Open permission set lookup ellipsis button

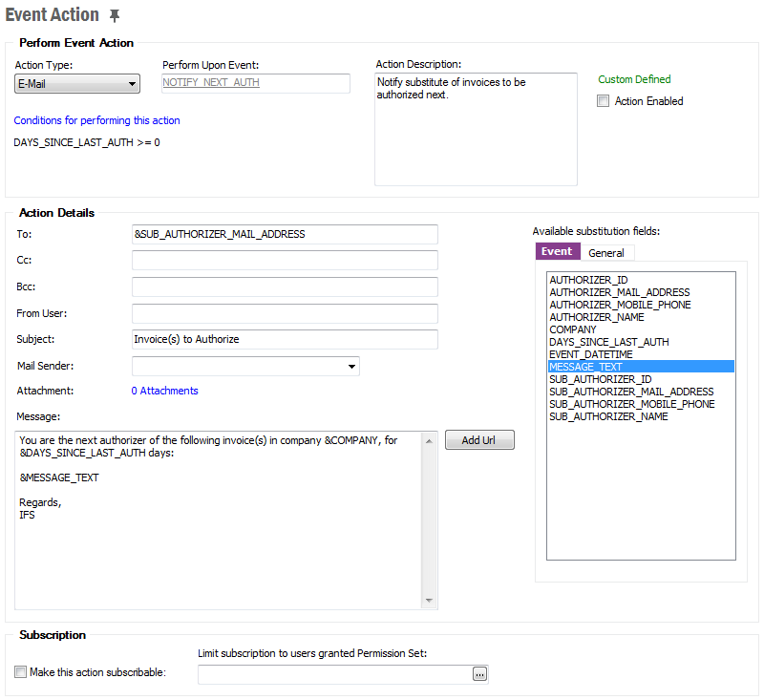click(x=479, y=674)
